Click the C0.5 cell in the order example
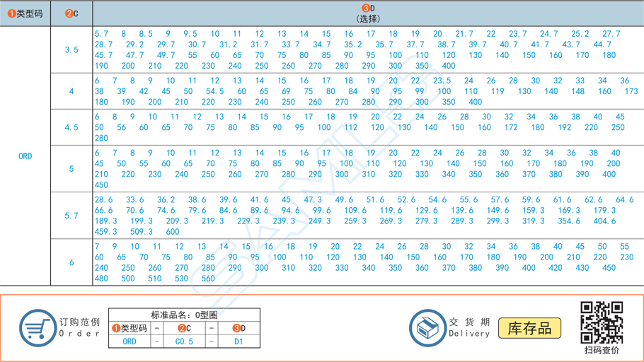This screenshot has height=362, width=644. click(184, 341)
